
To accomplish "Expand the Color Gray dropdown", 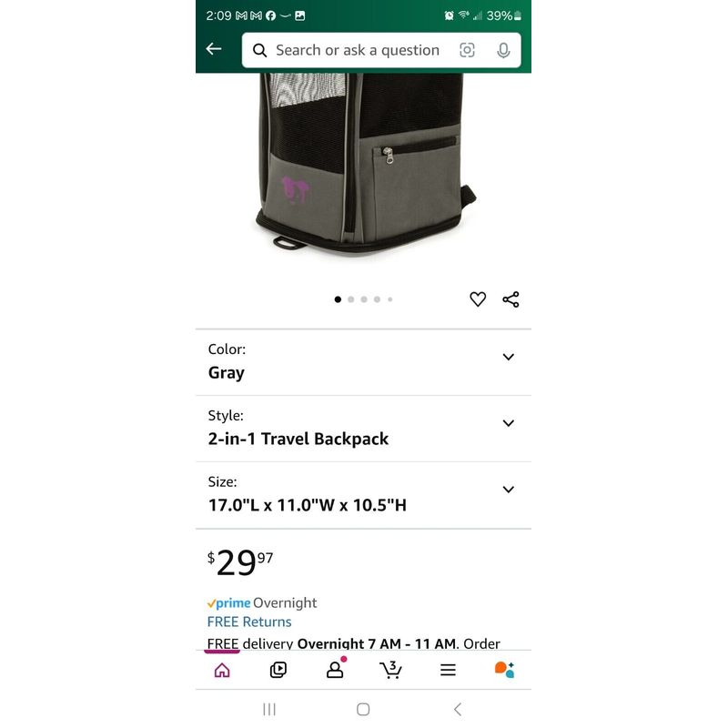I will (x=363, y=362).
